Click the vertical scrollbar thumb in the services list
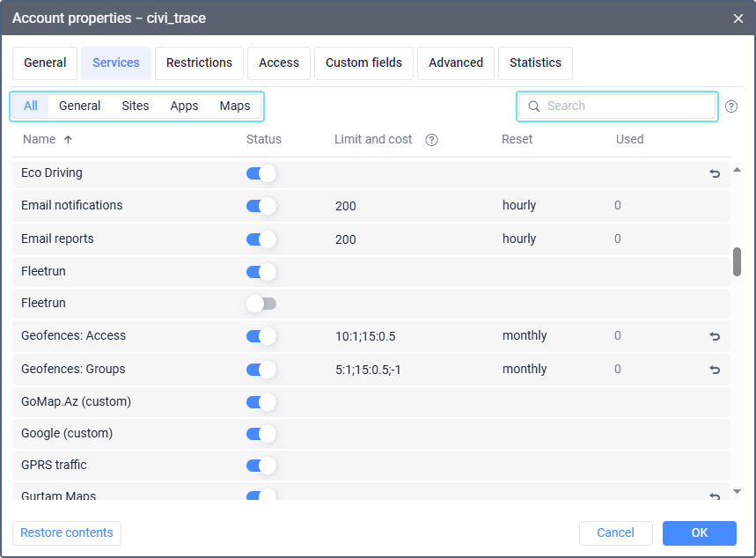 tap(737, 261)
